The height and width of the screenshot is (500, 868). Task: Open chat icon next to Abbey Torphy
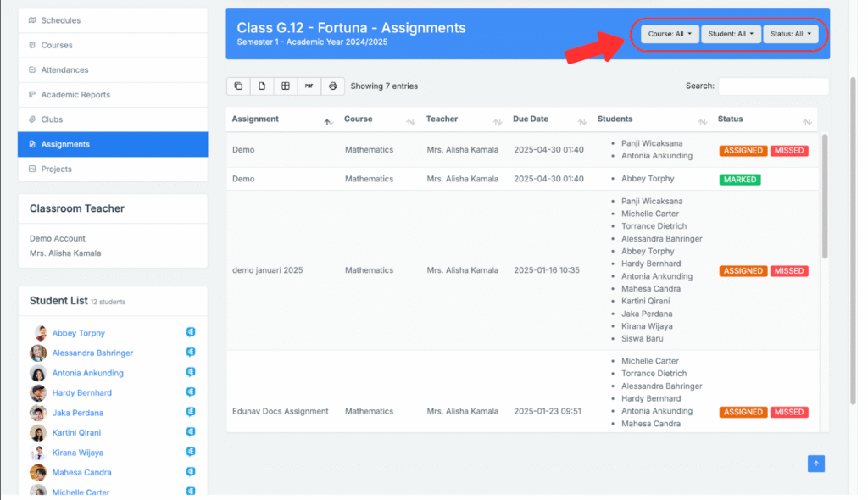(191, 332)
